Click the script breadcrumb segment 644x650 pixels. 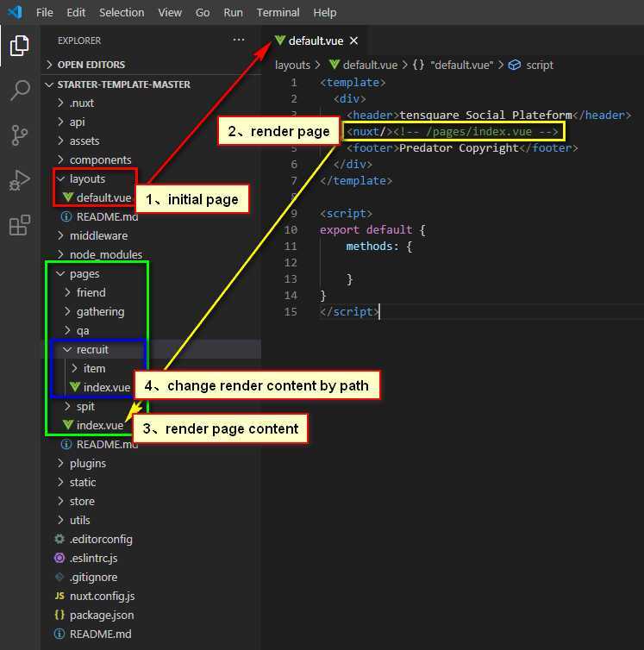(x=531, y=65)
